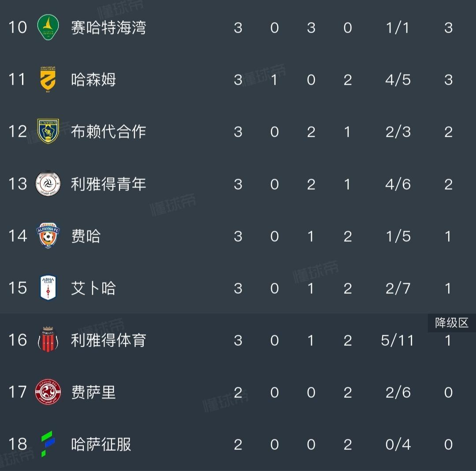Select the 费哈 Al Fayha FC crest

(48, 235)
